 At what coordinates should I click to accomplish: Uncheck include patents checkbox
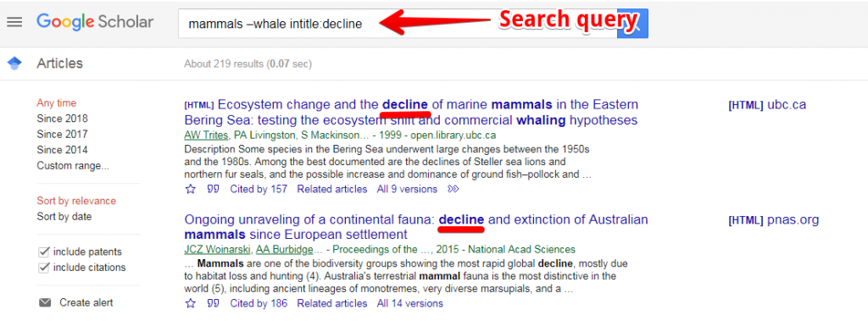coord(44,252)
